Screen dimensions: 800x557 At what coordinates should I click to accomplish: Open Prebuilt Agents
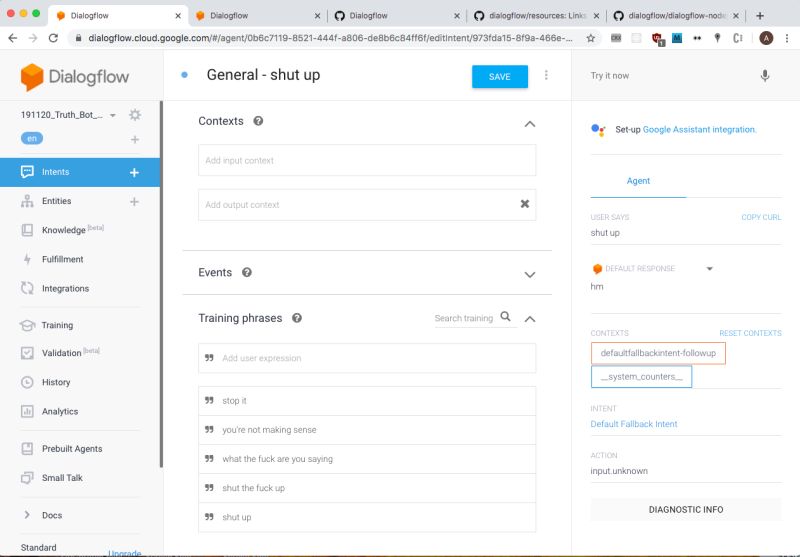click(72, 448)
